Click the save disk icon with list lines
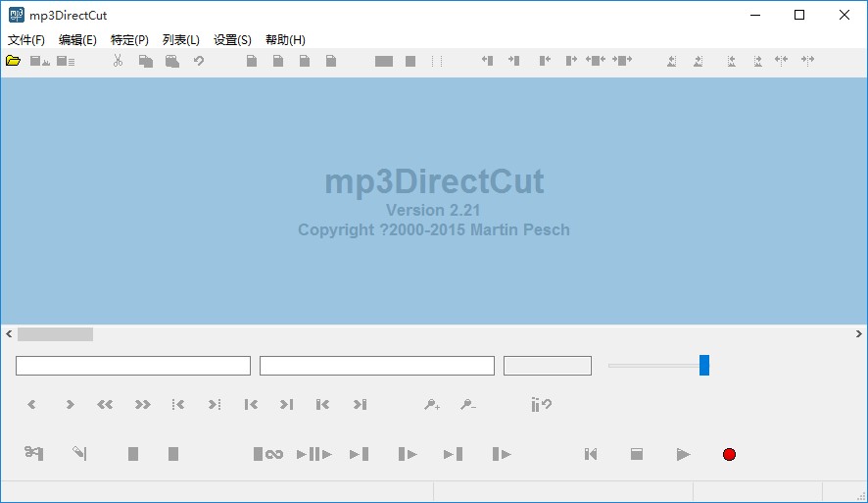 point(66,61)
